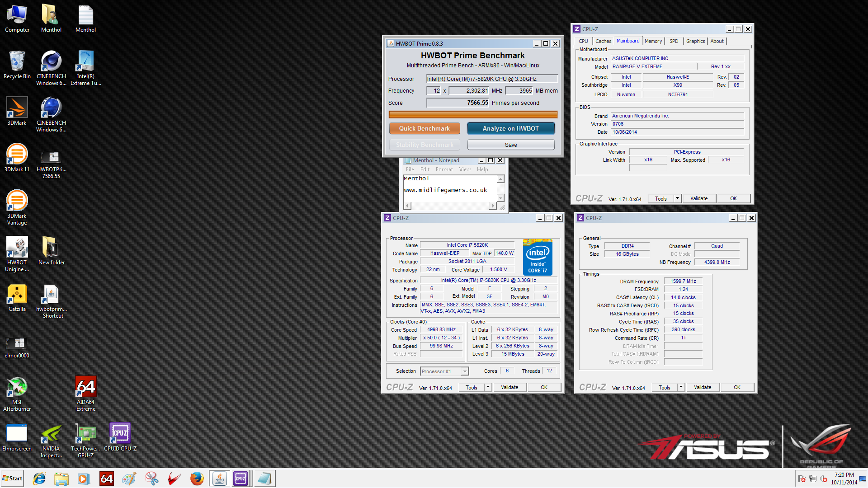The height and width of the screenshot is (488, 868).
Task: Select the elmor0000 file icon
Action: [x=17, y=348]
